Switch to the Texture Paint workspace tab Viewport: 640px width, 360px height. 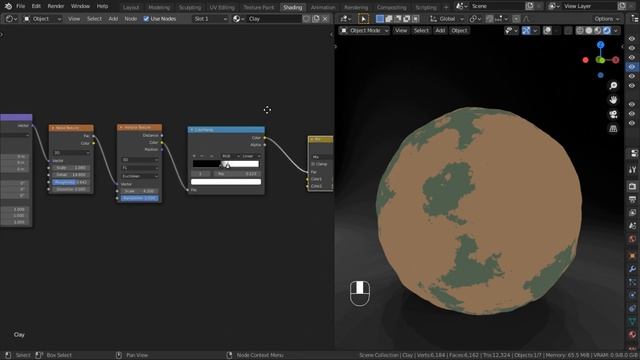coord(258,7)
